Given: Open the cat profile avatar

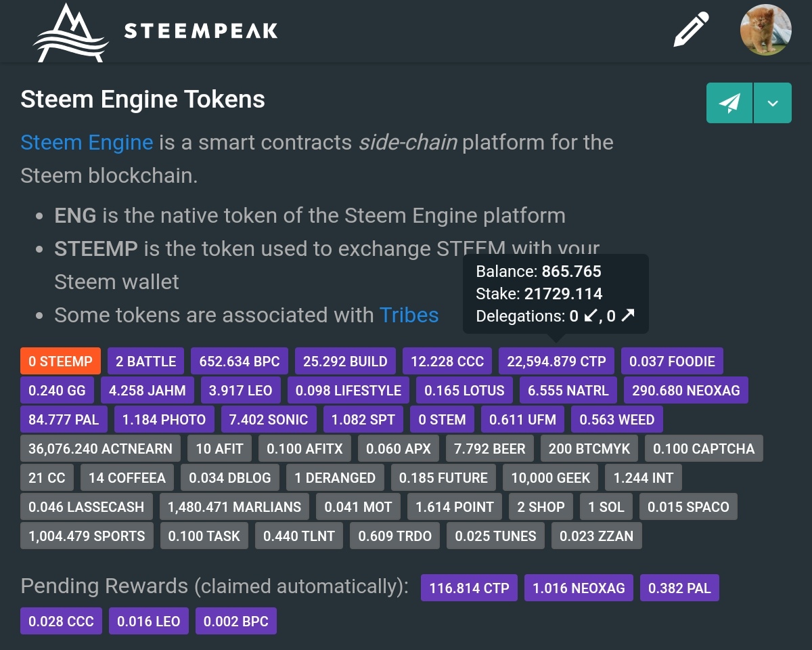Looking at the screenshot, I should point(765,30).
